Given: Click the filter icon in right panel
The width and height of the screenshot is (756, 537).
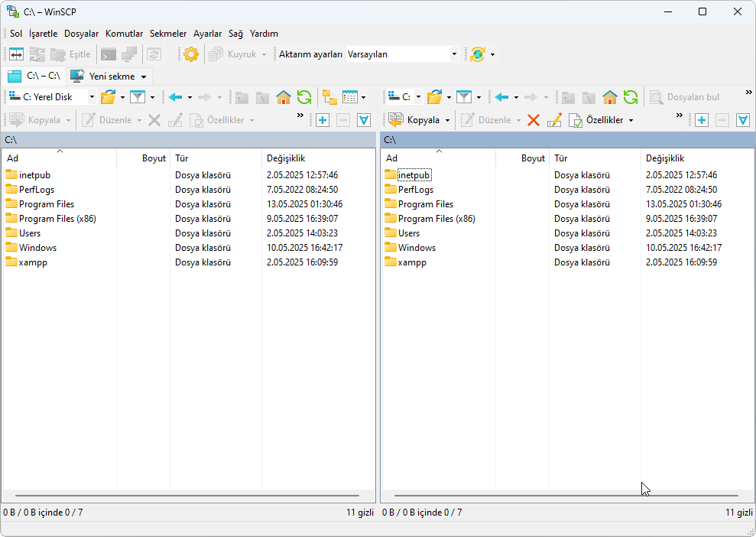Looking at the screenshot, I should tap(464, 97).
